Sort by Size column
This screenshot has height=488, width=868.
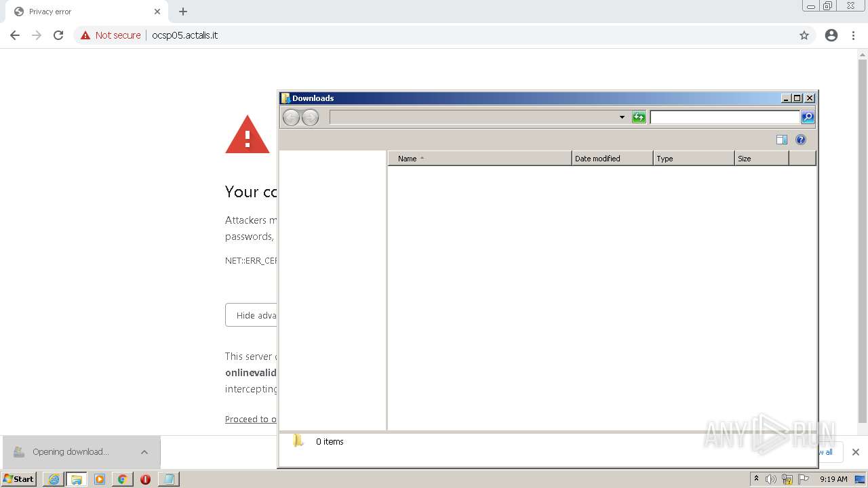pyautogui.click(x=762, y=159)
